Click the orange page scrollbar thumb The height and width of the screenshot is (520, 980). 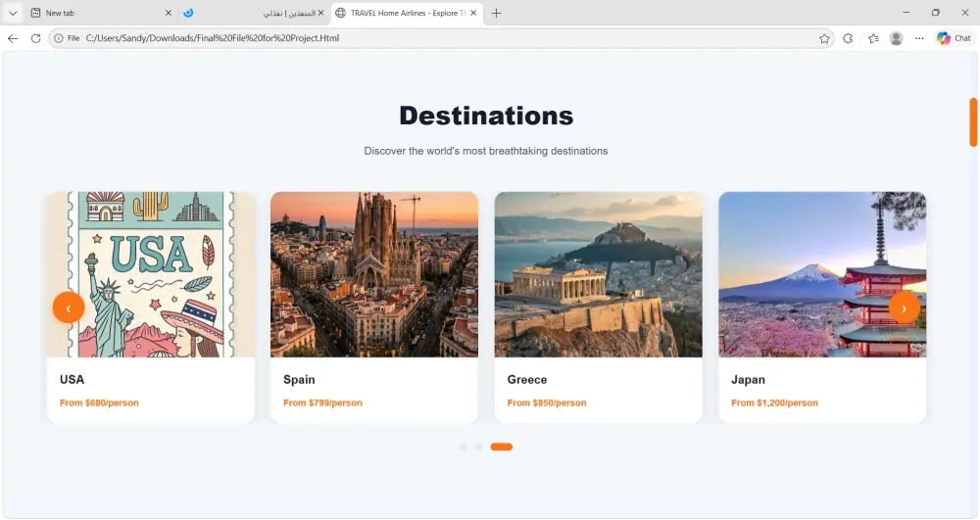point(973,121)
